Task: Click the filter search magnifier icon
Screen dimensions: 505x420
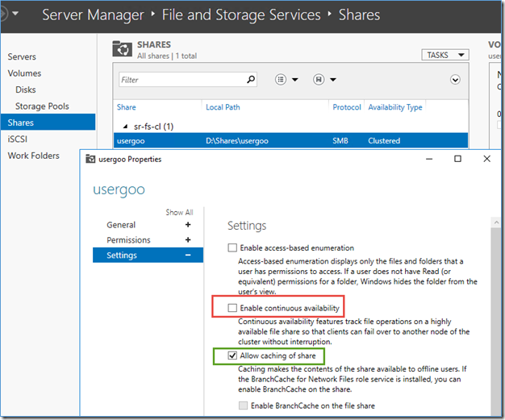Action: point(251,79)
